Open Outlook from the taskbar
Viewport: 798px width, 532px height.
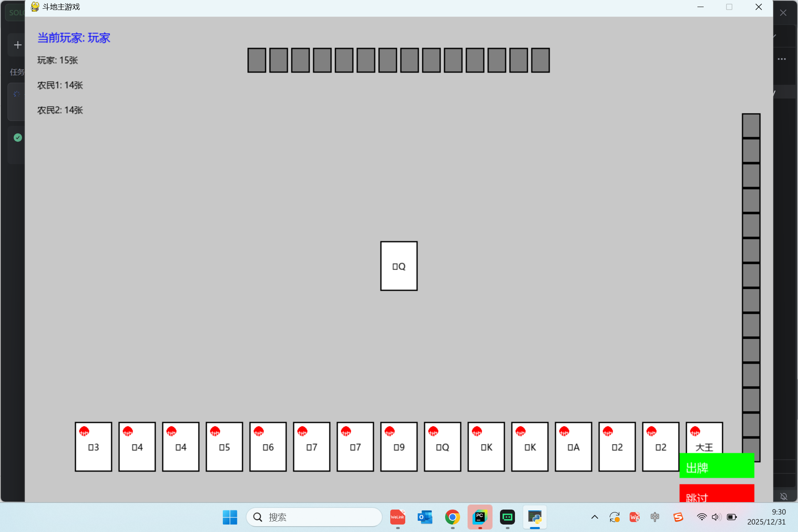coord(425,517)
